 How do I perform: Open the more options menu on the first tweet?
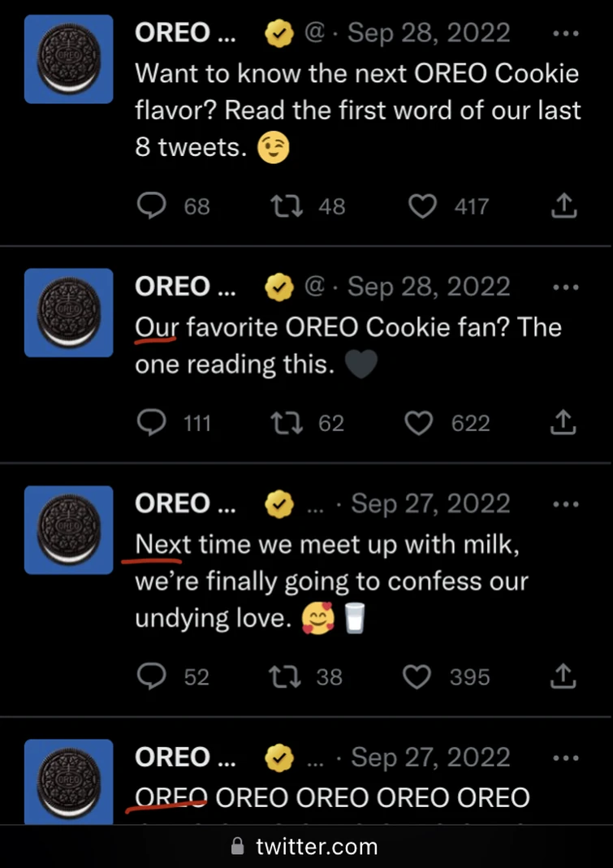tap(565, 33)
